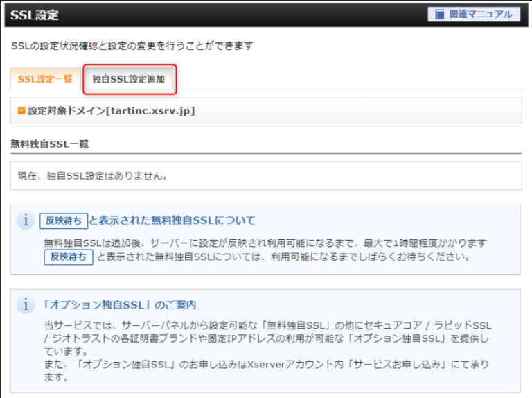
Task: Click the SSLの設定状況確認と設定の変更 description
Action: pyautogui.click(x=132, y=46)
